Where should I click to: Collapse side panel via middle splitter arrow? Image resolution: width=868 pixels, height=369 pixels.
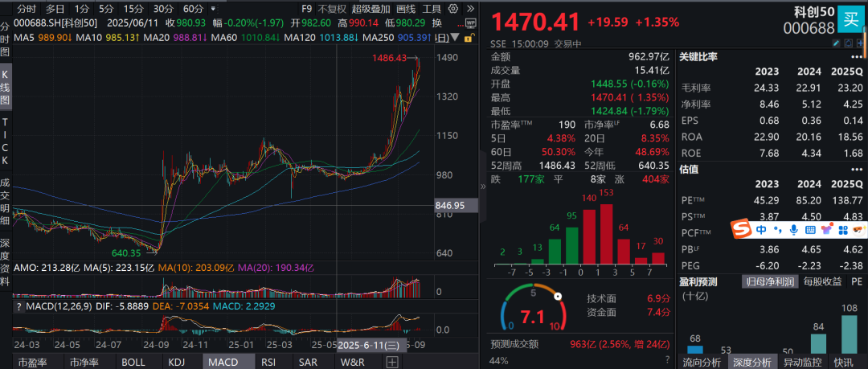click(x=482, y=187)
